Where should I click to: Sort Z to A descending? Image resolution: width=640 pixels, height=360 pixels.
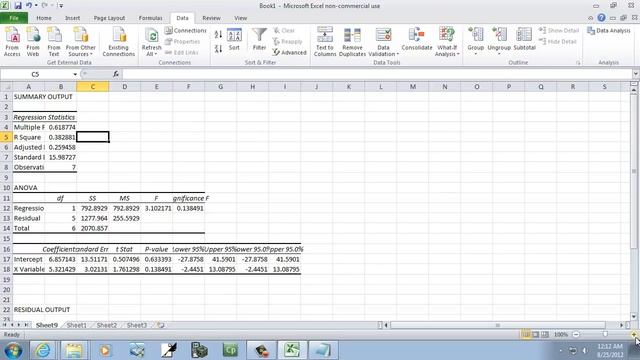pos(218,49)
